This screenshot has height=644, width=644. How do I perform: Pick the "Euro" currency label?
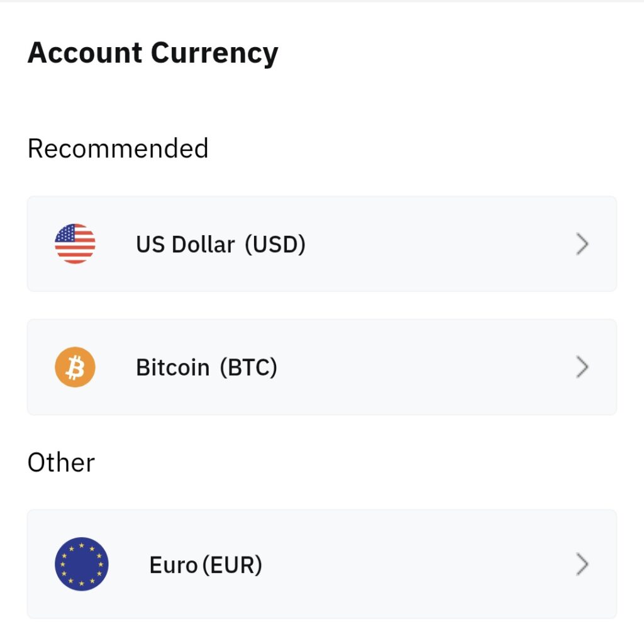(x=174, y=565)
